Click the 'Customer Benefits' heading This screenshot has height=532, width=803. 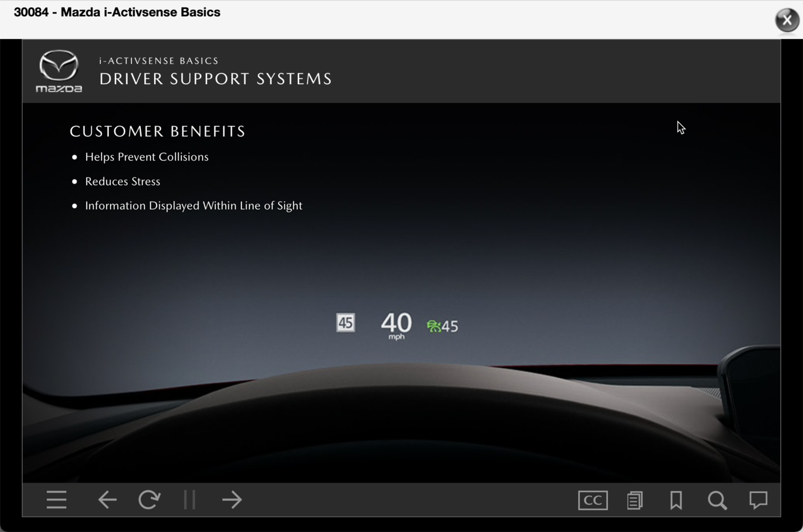158,131
